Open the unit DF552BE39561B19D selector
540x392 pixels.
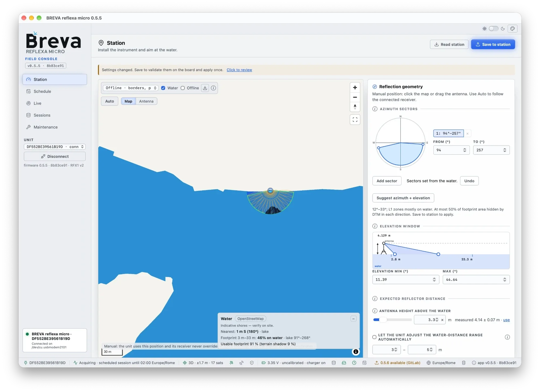pyautogui.click(x=55, y=147)
